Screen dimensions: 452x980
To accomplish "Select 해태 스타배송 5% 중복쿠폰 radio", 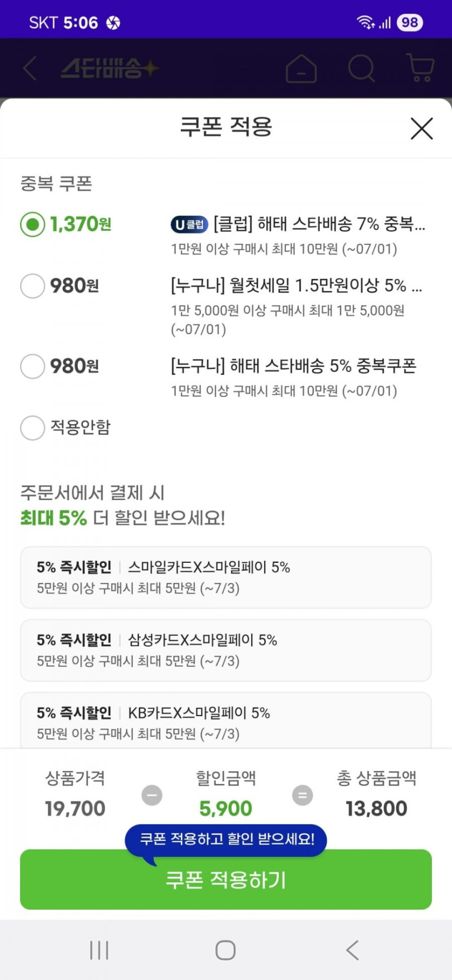I will coord(32,366).
